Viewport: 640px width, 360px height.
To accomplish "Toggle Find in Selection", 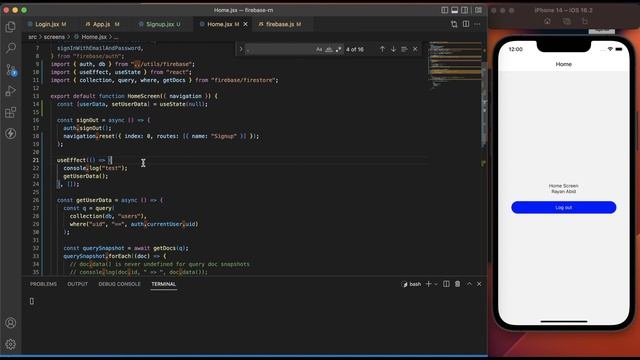I will pos(404,49).
